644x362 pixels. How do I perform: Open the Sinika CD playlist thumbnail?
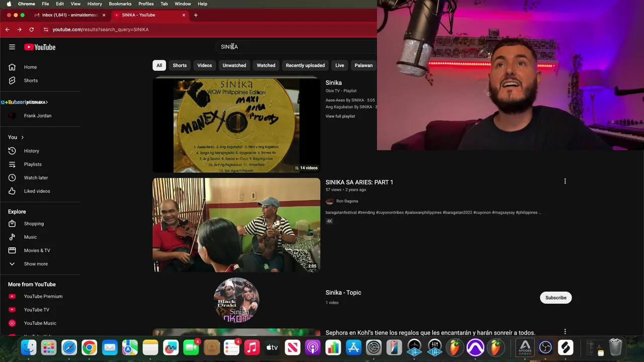click(x=236, y=125)
